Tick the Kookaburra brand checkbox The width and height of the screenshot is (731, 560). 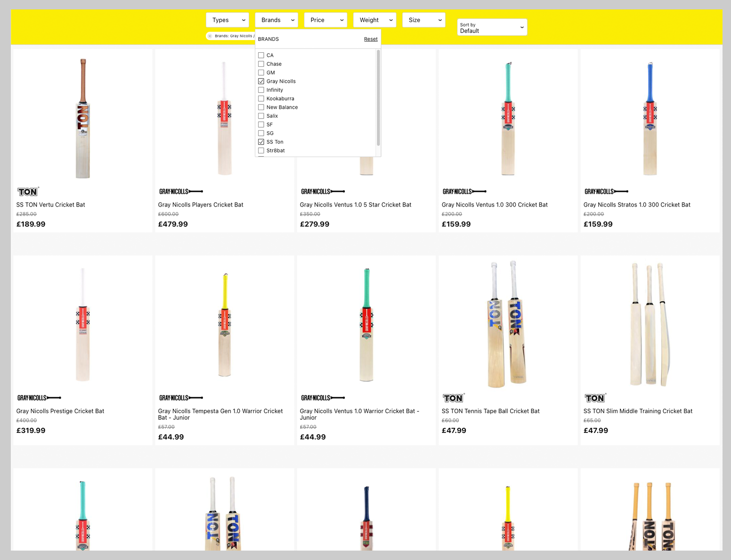[x=261, y=99]
